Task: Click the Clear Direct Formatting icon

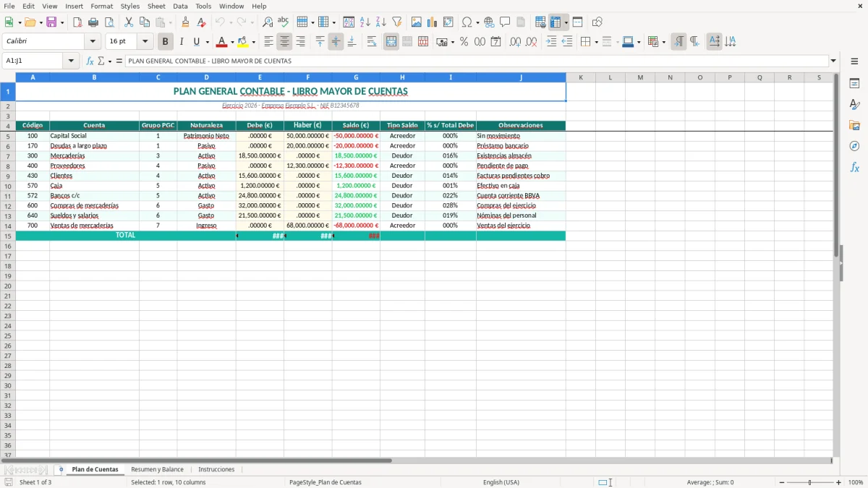Action: (201, 22)
